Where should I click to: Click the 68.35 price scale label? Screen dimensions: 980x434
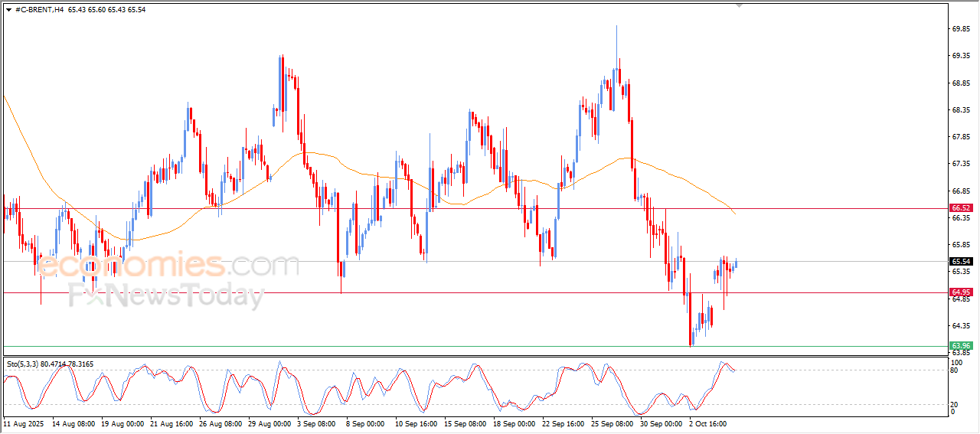click(x=961, y=110)
